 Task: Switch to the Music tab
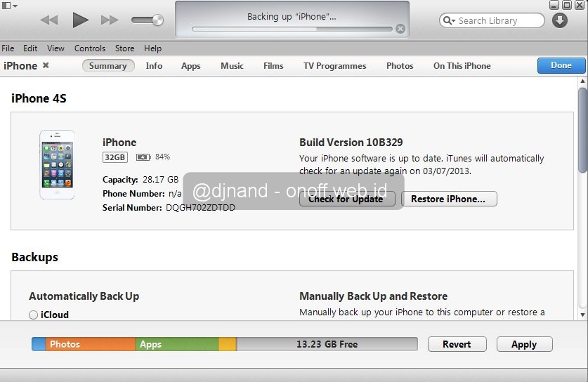tap(232, 65)
